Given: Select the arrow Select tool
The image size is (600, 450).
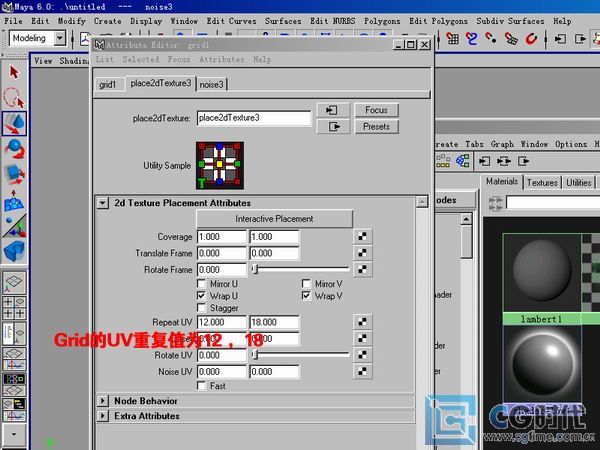Looking at the screenshot, I should tap(14, 72).
